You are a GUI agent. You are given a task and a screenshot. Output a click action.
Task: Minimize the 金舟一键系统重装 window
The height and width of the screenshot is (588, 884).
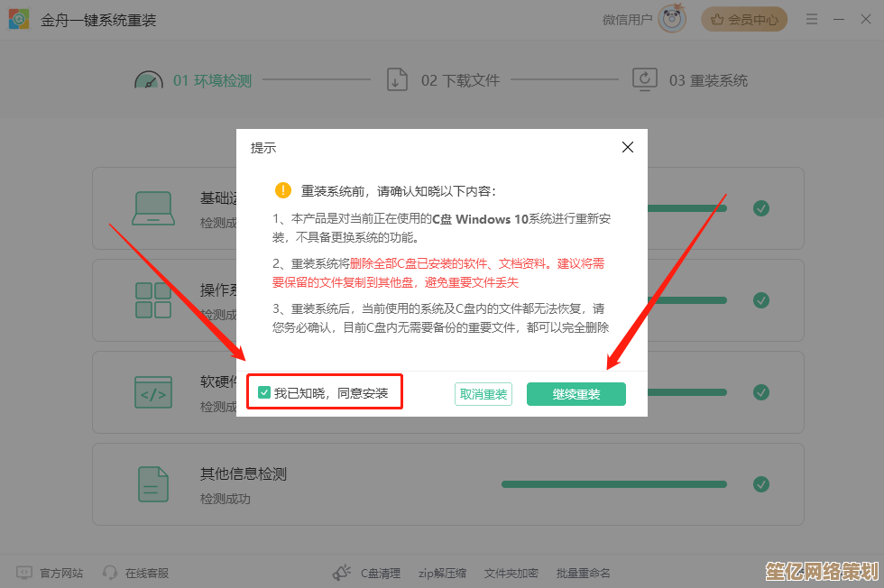point(839,19)
